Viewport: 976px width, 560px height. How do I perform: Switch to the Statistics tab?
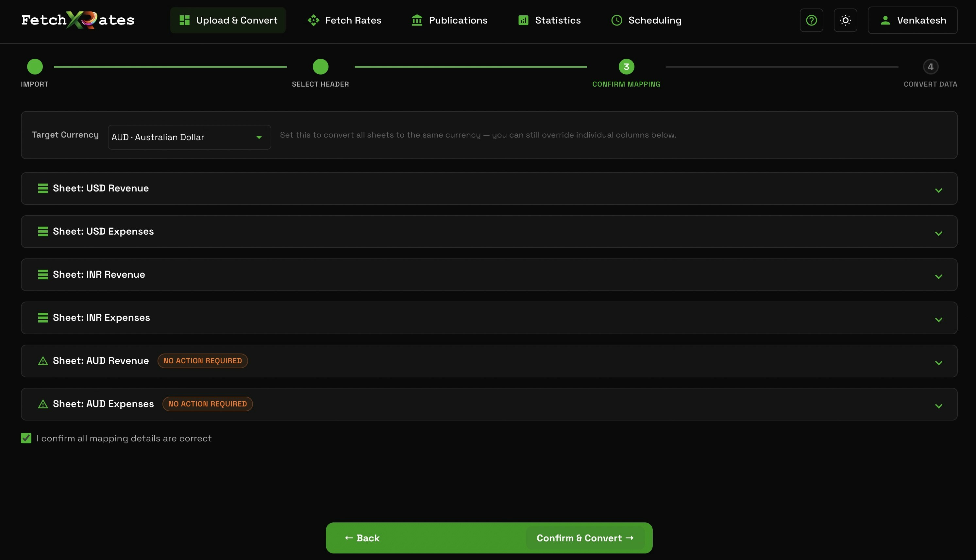(x=549, y=20)
